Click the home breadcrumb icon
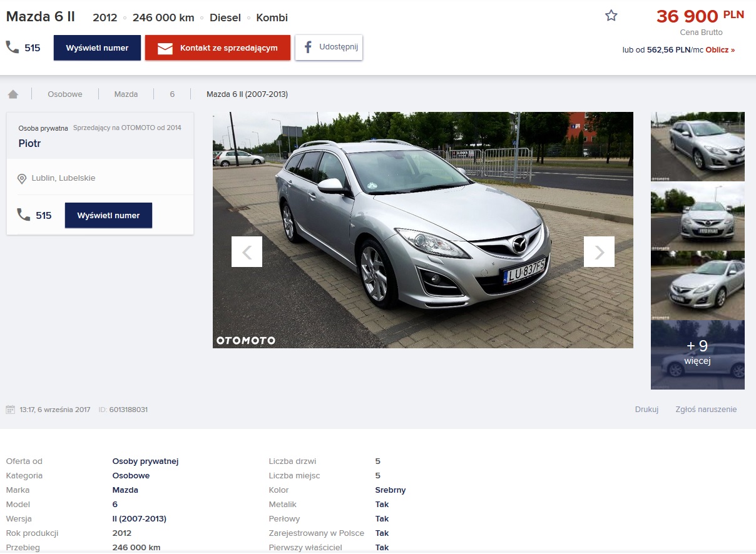Image resolution: width=756 pixels, height=554 pixels. (x=13, y=94)
